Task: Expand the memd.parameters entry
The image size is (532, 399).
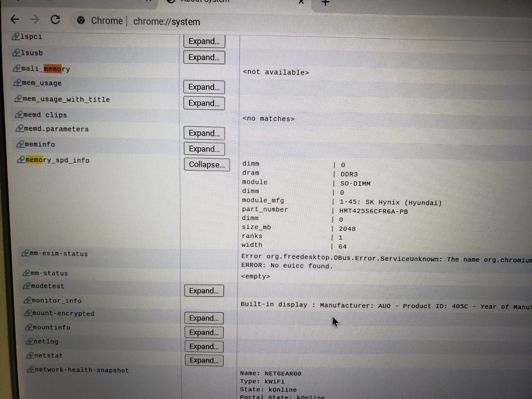Action: click(204, 133)
